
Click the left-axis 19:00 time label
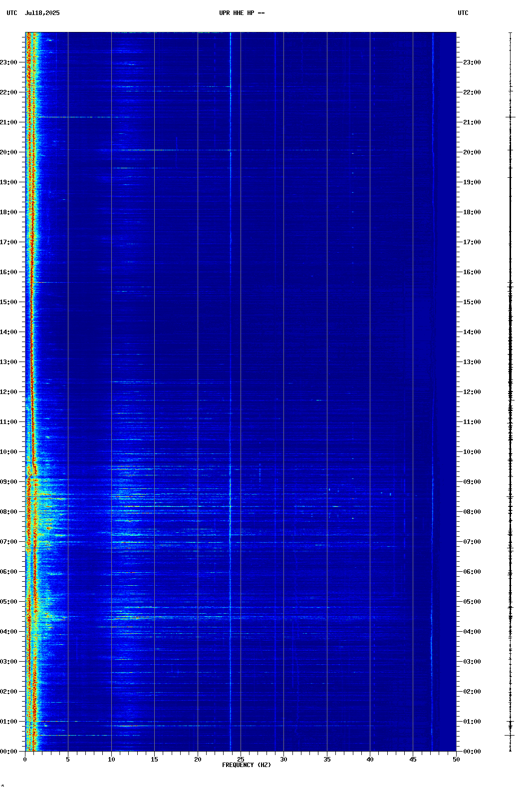8,182
